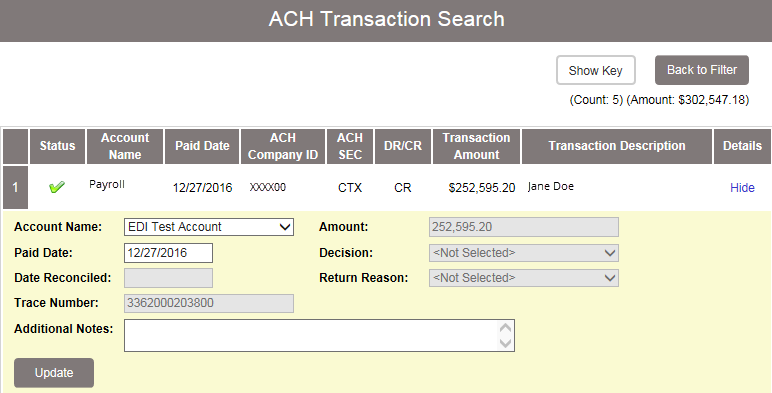Click the Amount field

click(x=524, y=227)
